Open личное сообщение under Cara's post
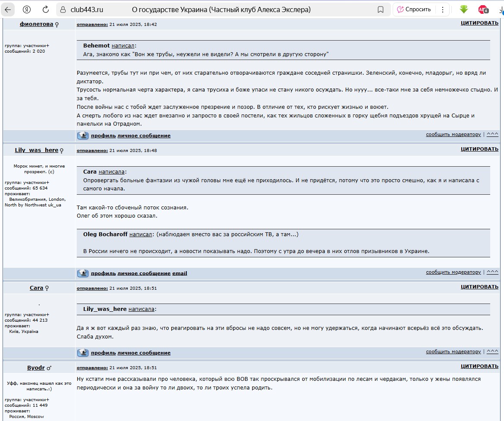The width and height of the screenshot is (504, 421). (x=144, y=353)
